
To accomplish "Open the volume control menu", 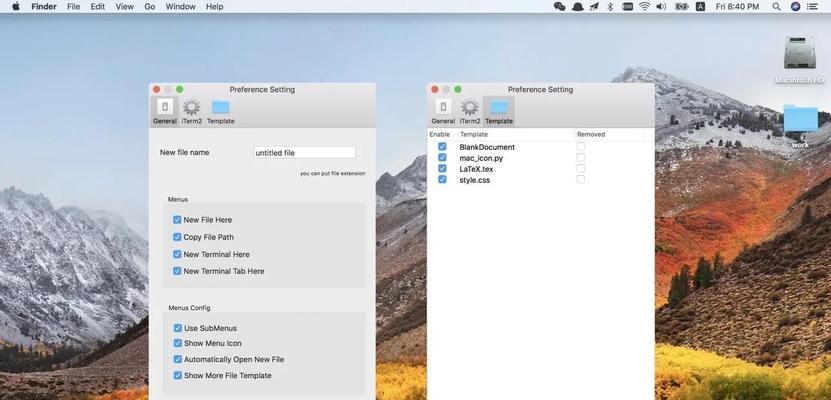I will click(x=661, y=6).
